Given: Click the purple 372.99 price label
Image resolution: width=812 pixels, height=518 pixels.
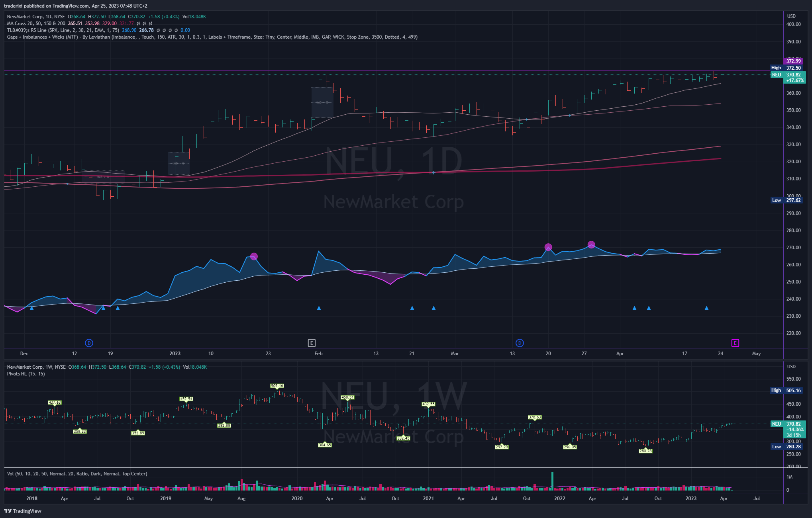Looking at the screenshot, I should 793,61.
